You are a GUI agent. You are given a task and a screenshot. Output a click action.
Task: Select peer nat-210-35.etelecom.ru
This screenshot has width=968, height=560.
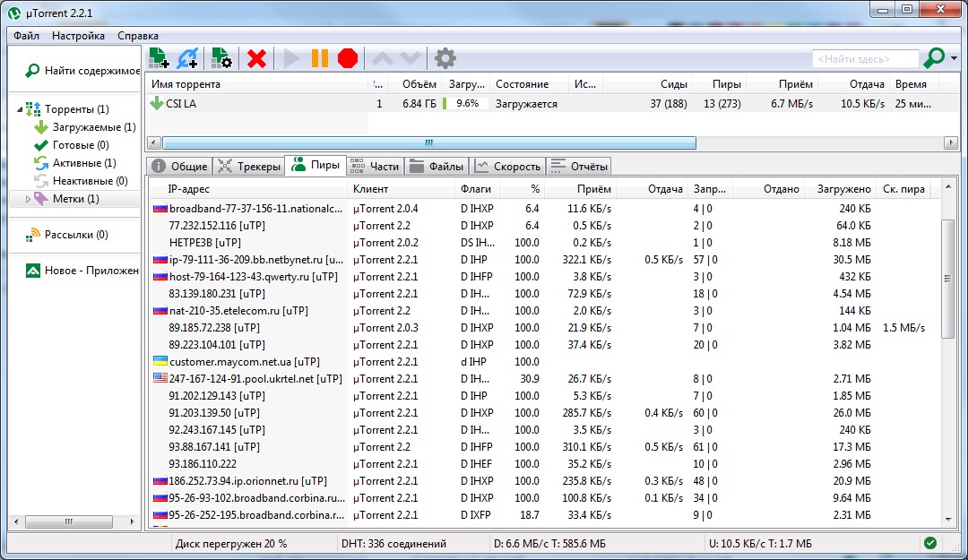[x=545, y=311]
